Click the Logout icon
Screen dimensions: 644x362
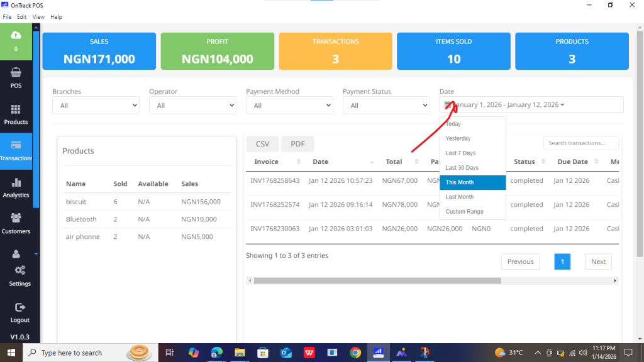(x=19, y=307)
